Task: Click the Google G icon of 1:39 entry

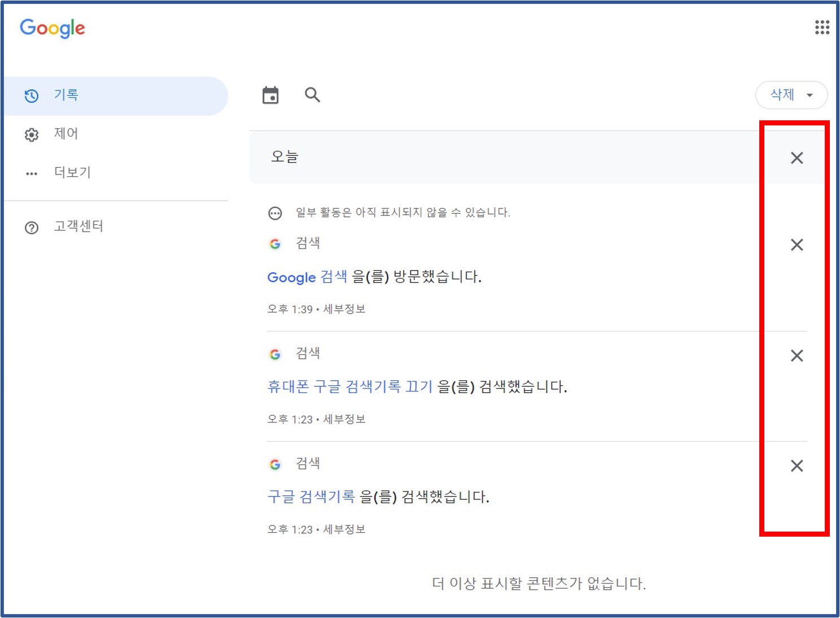Action: (x=275, y=244)
